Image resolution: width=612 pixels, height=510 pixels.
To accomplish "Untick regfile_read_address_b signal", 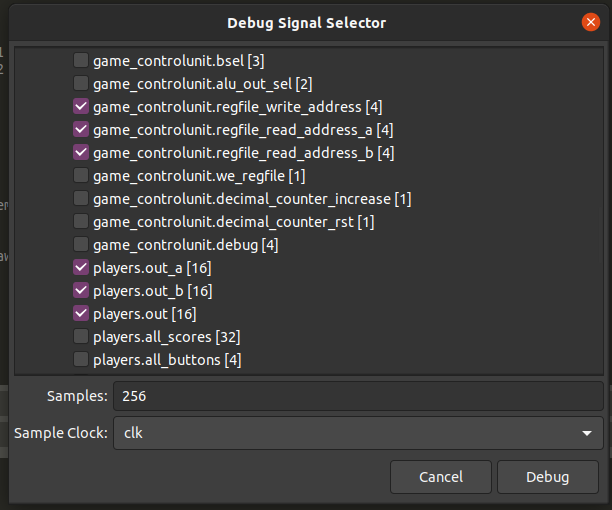I will [81, 152].
